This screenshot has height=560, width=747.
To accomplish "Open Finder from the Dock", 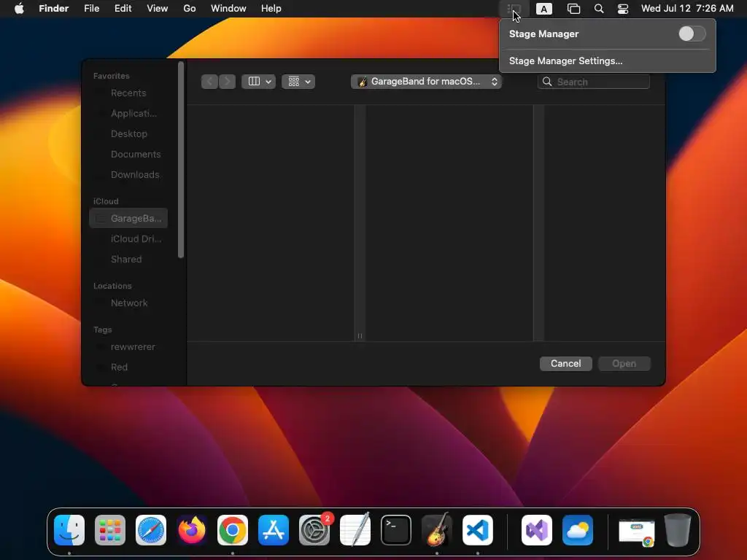I will pos(69,530).
